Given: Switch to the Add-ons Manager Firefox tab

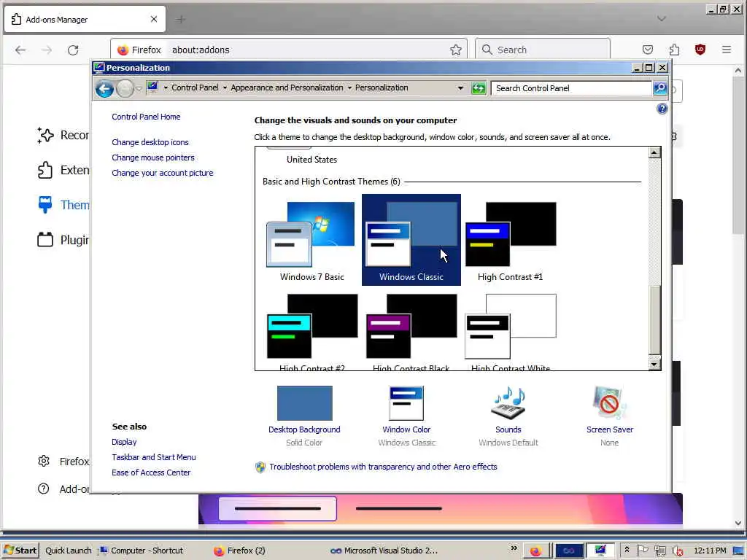Looking at the screenshot, I should [85, 20].
